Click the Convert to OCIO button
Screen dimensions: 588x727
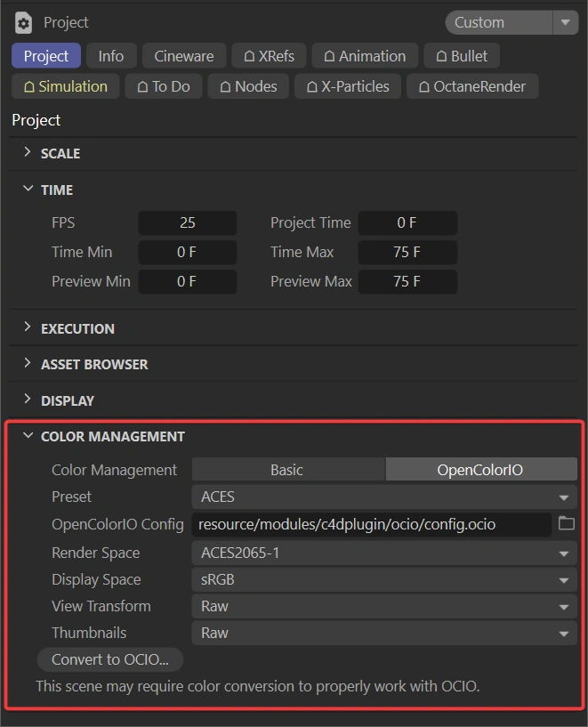coord(110,659)
